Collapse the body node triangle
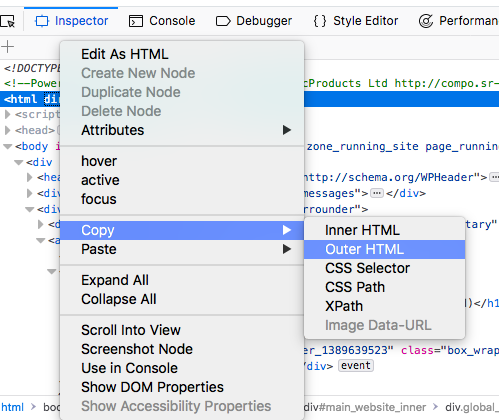Screen dimensions: 499x420 click(7, 146)
